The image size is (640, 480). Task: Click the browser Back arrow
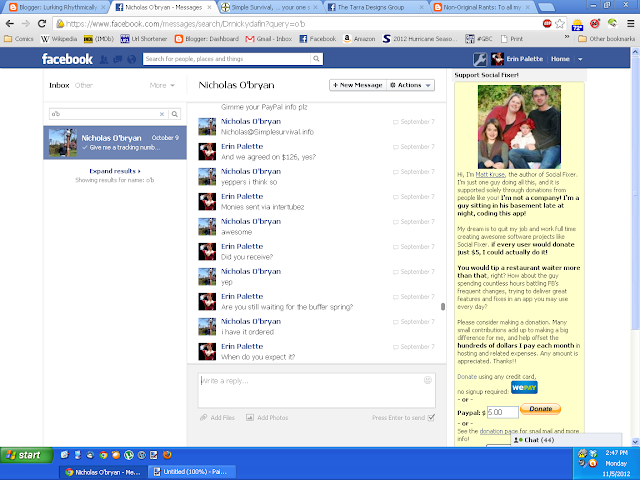tap(9, 24)
